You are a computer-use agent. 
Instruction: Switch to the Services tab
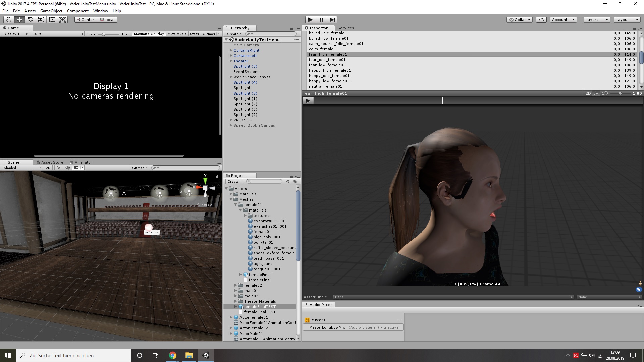pos(345,28)
